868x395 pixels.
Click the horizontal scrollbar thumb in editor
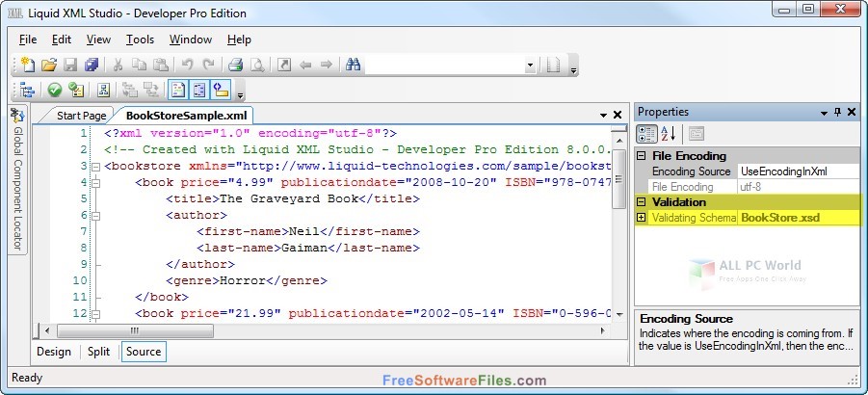(x=135, y=330)
